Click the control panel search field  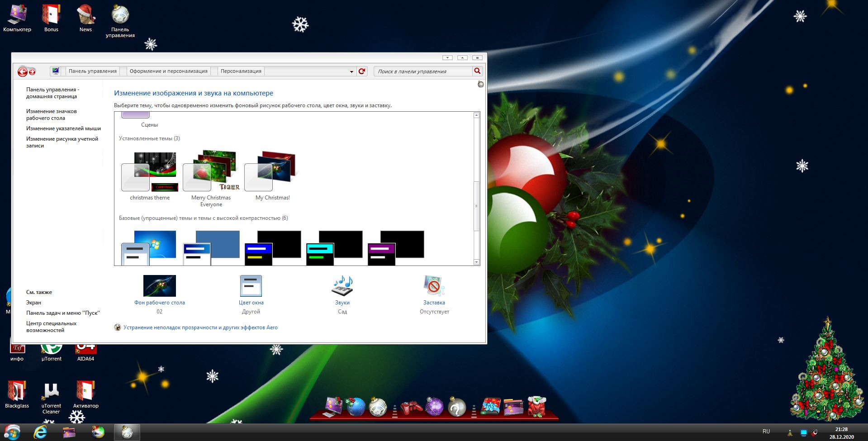423,71
